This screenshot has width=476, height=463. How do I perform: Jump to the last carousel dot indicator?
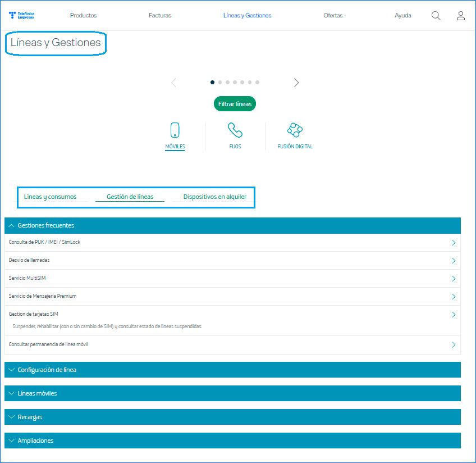coord(257,83)
